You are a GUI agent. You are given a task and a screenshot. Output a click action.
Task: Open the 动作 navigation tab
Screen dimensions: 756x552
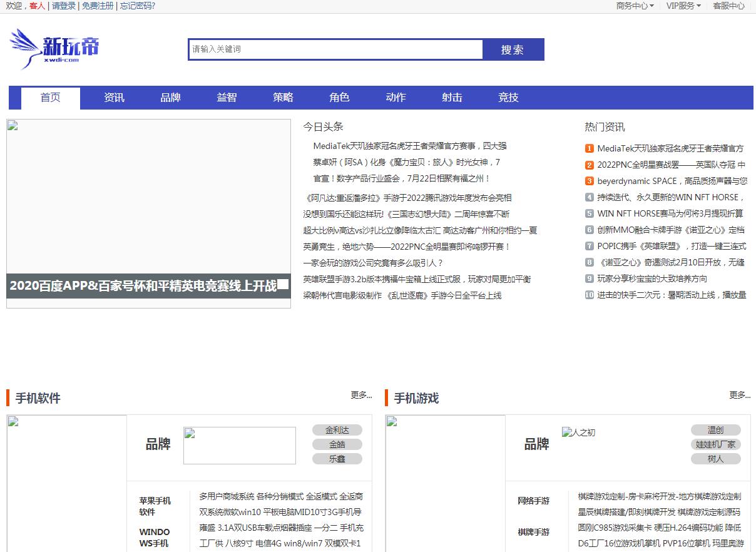click(396, 98)
